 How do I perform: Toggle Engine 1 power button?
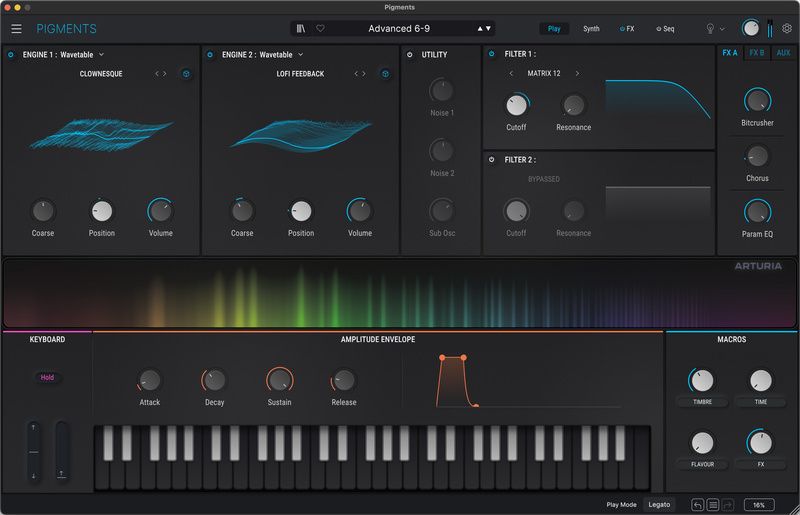coord(11,54)
